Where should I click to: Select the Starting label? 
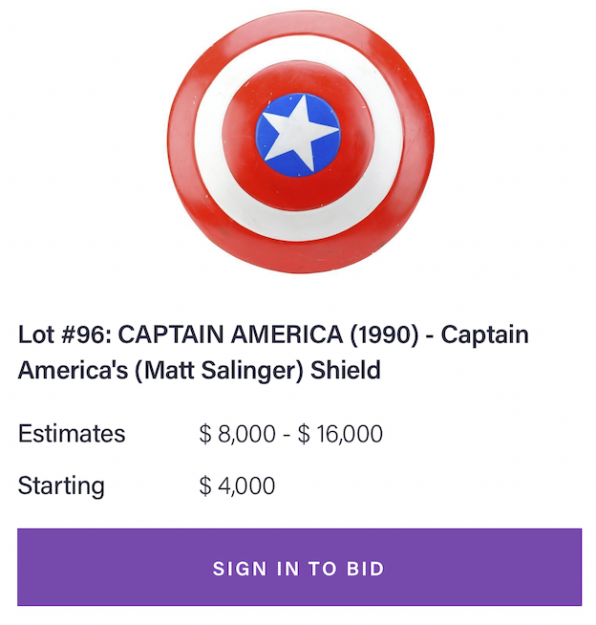pyautogui.click(x=61, y=486)
